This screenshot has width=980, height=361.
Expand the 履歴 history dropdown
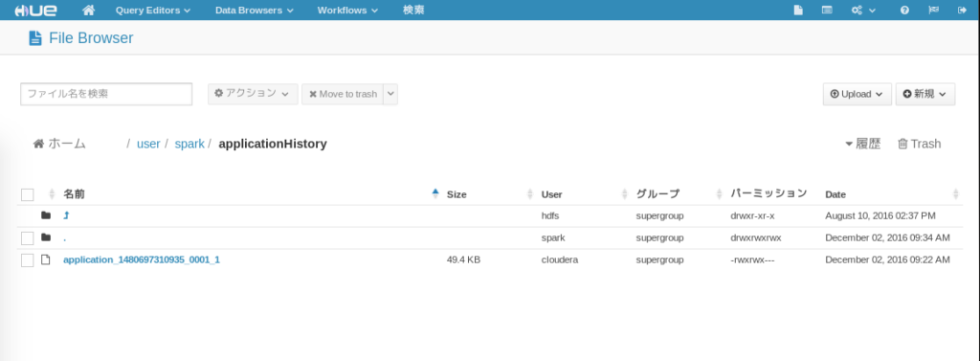(863, 144)
